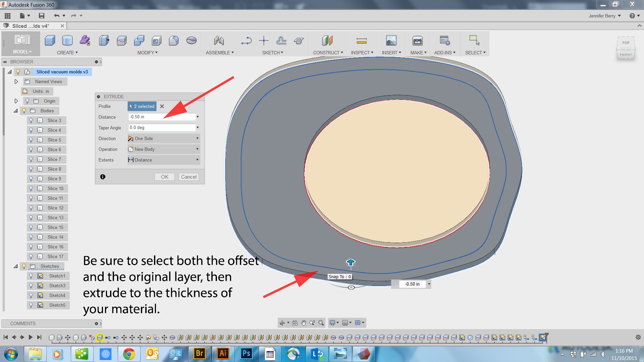
Task: Select the Box creation tool
Action: (50, 40)
